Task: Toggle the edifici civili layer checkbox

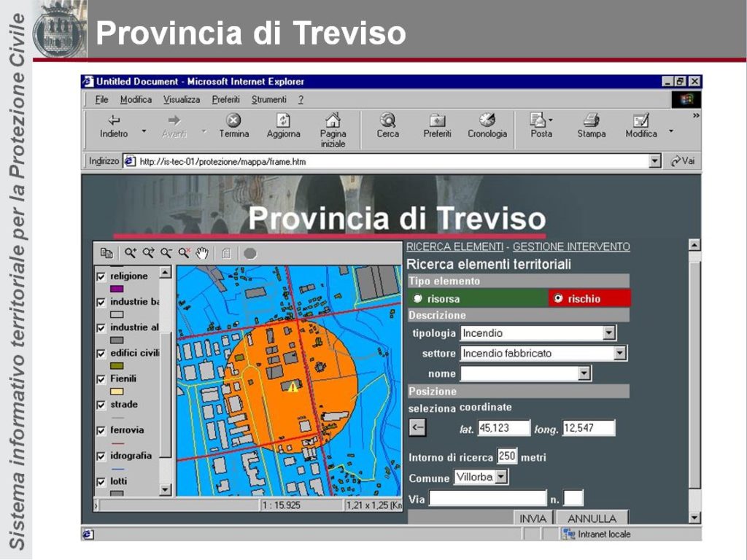Action: pyautogui.click(x=101, y=354)
